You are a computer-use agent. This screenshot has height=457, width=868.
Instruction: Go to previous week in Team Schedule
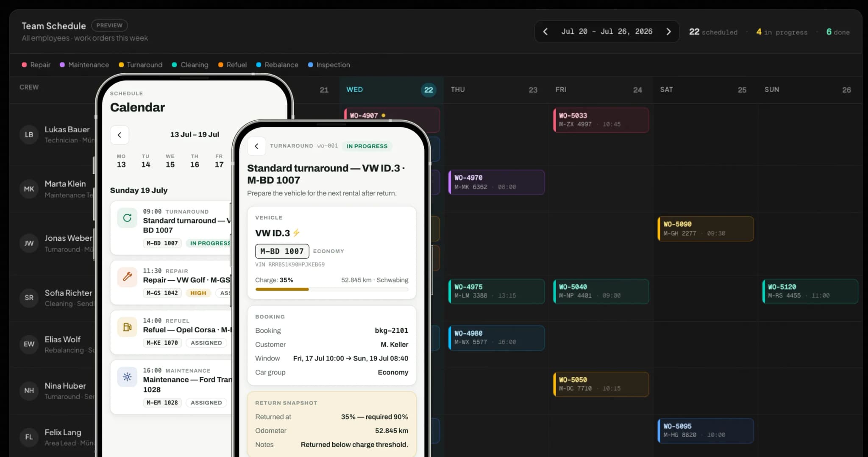(x=545, y=32)
